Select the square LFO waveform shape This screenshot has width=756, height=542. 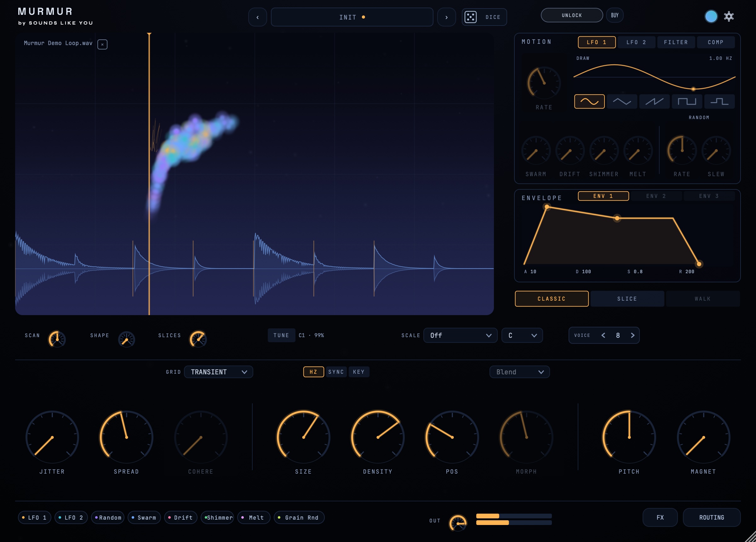click(x=687, y=101)
